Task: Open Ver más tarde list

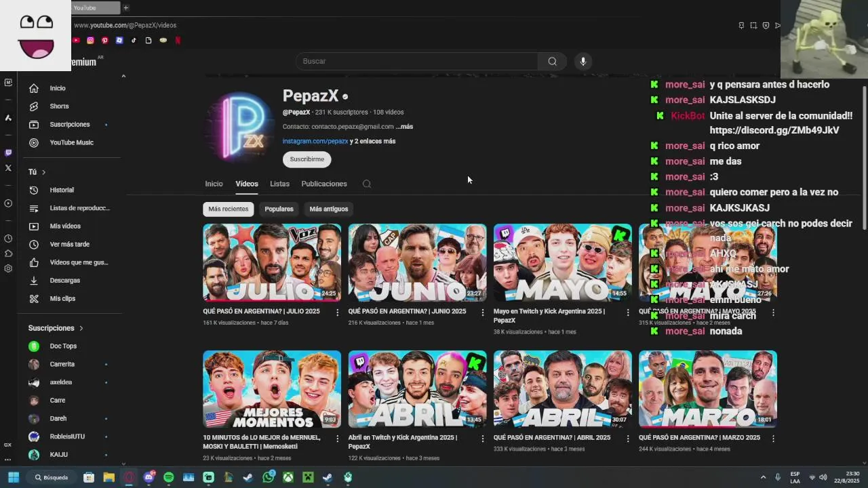Action: pyautogui.click(x=69, y=244)
